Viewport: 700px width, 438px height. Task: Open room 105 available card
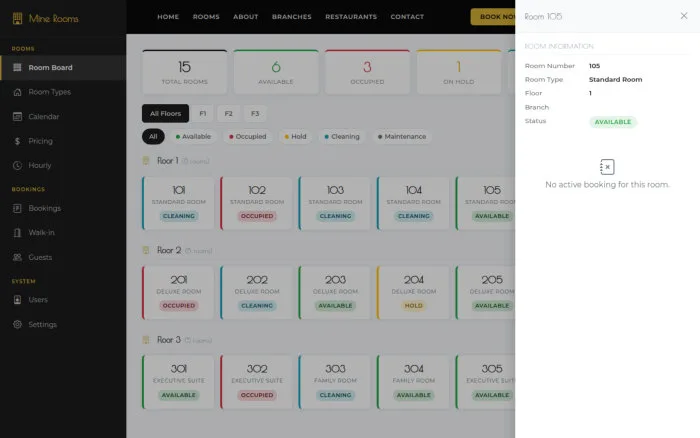click(x=485, y=203)
